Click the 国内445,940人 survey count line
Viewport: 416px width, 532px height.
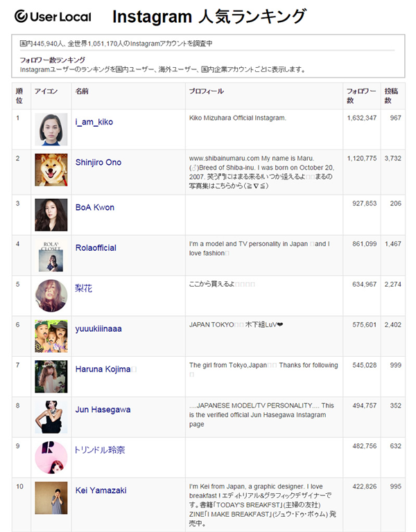point(116,44)
